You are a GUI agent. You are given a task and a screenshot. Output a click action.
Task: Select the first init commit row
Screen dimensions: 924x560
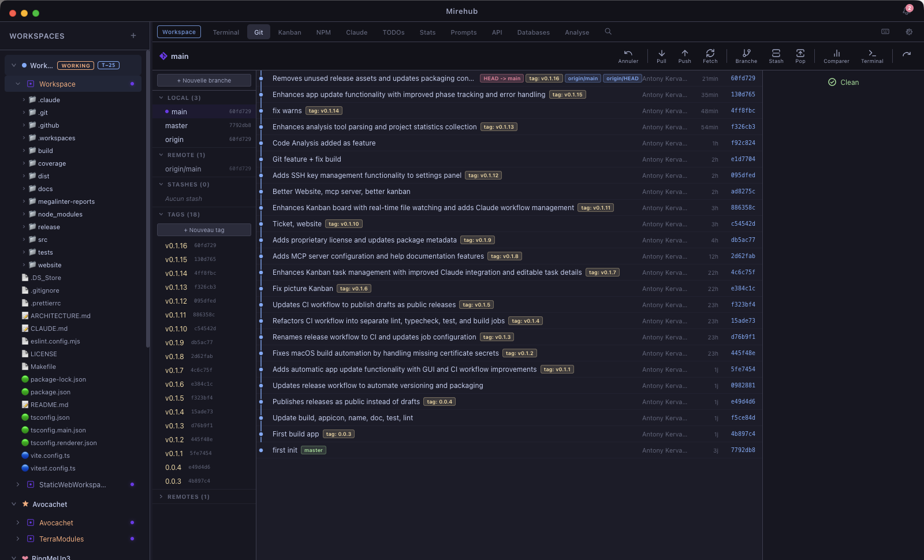coord(404,450)
